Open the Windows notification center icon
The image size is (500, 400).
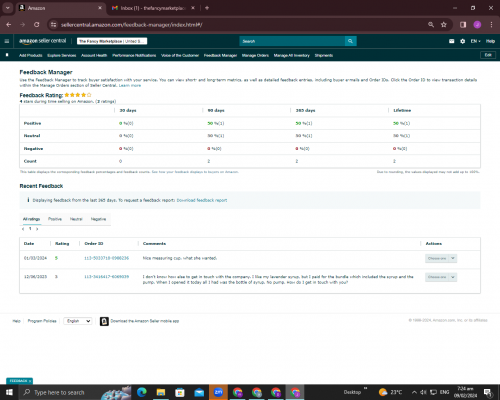[488, 392]
